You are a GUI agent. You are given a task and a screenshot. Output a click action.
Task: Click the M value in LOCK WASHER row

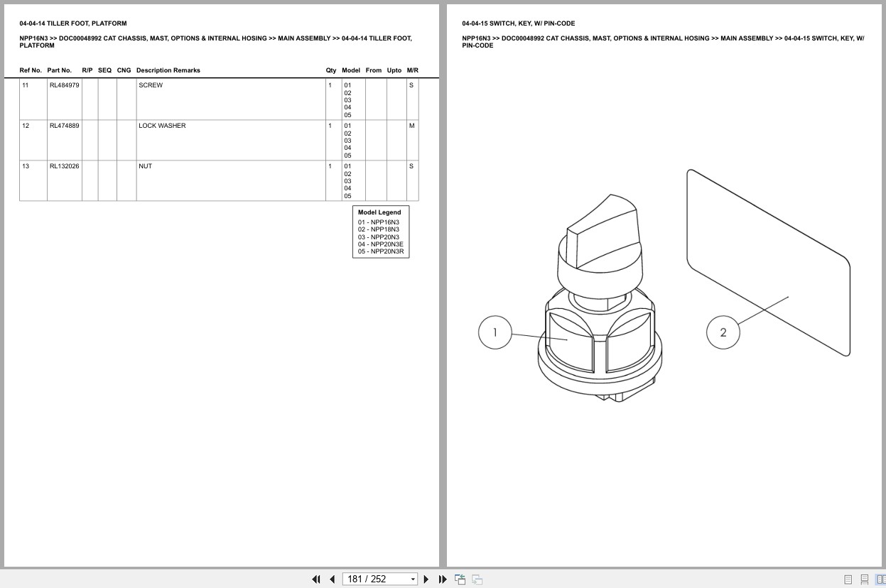pos(412,126)
